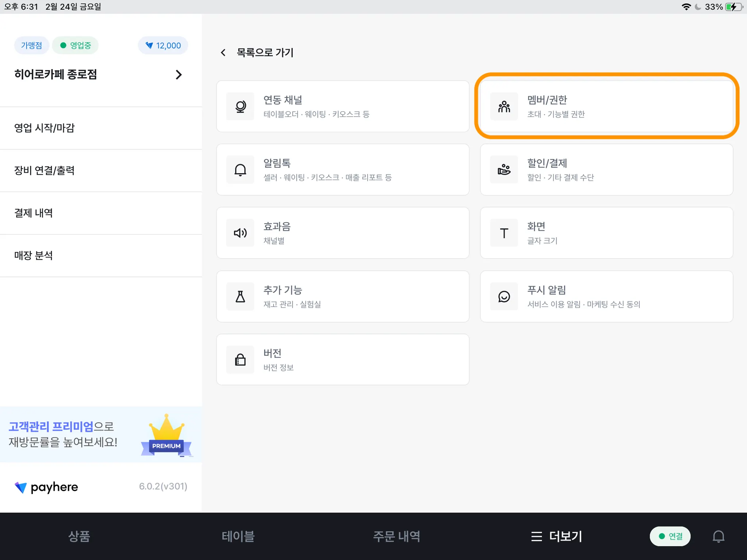The width and height of the screenshot is (747, 560).
Task: Switch to the 주문 내역 tab
Action: 396,536
